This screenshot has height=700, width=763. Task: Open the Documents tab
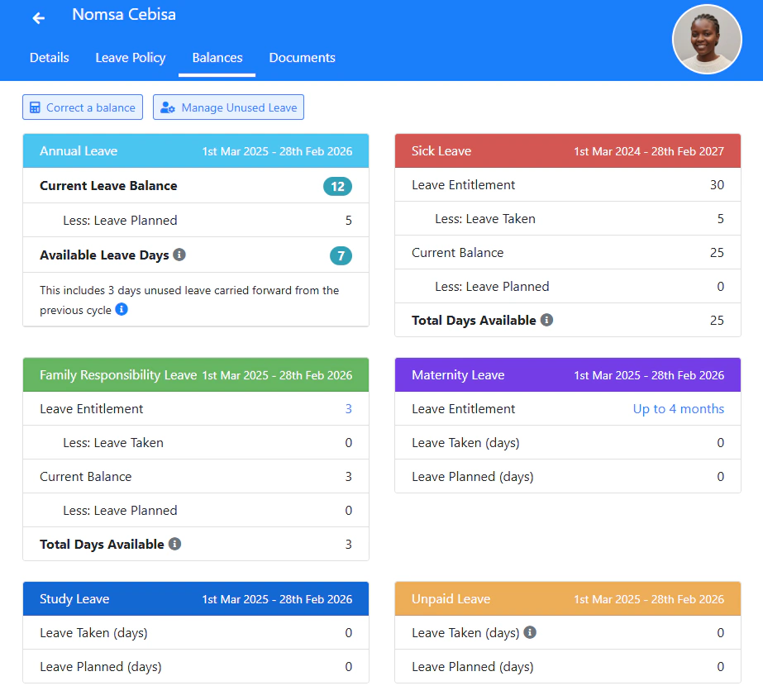(x=302, y=58)
